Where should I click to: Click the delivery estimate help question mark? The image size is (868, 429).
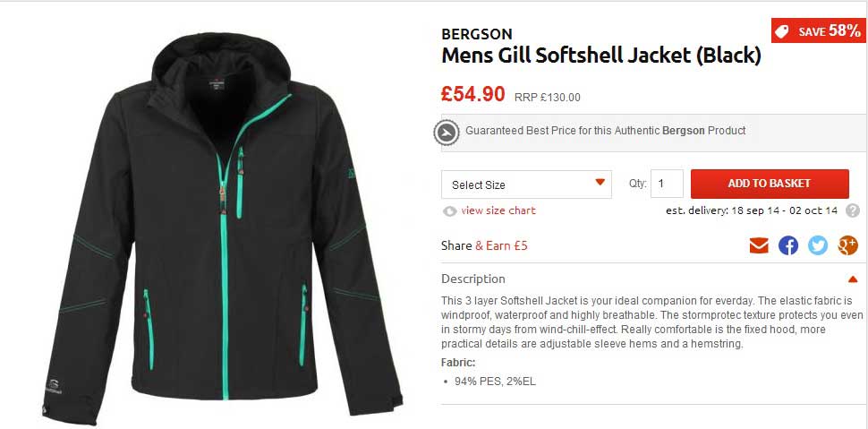853,210
